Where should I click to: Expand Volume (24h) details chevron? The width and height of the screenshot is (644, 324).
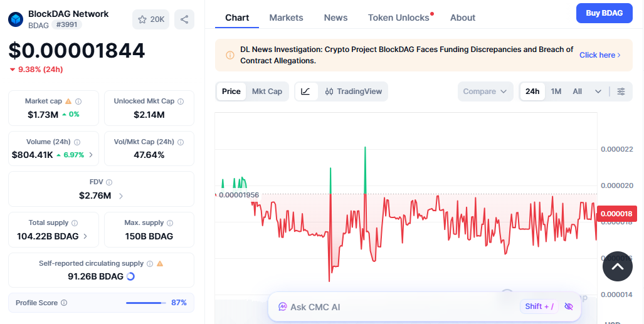[91, 155]
